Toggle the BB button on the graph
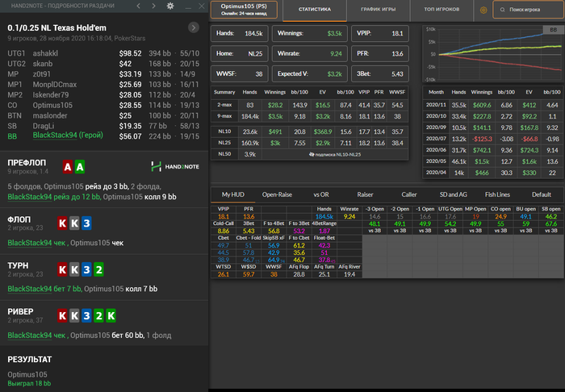 pyautogui.click(x=553, y=30)
